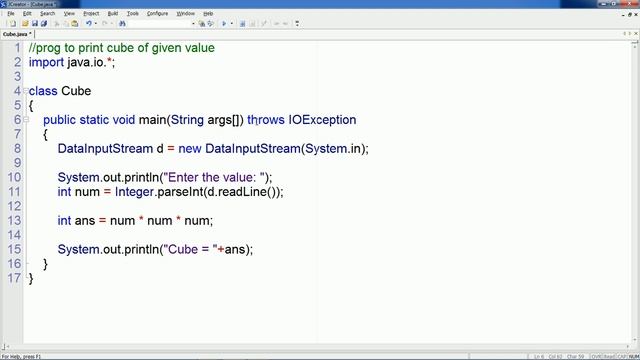Screen dimensions: 640x360
Task: Click the OVR indicator in the status bar
Action: point(596,357)
